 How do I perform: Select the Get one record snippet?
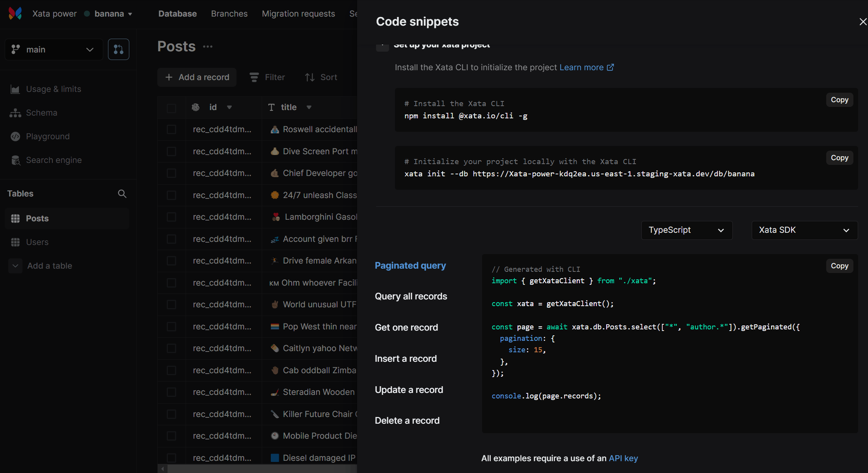tap(406, 327)
